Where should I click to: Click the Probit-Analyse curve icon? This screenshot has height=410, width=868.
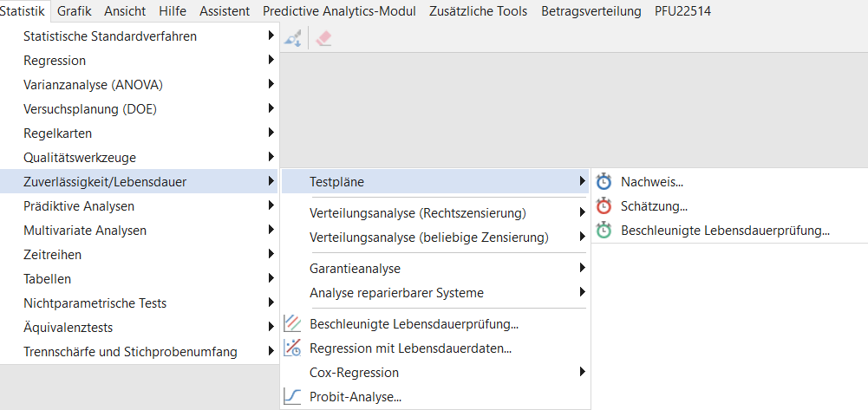[x=291, y=396]
